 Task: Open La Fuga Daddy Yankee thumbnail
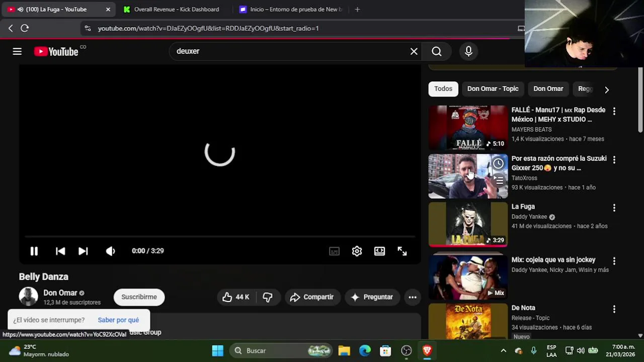pyautogui.click(x=468, y=224)
